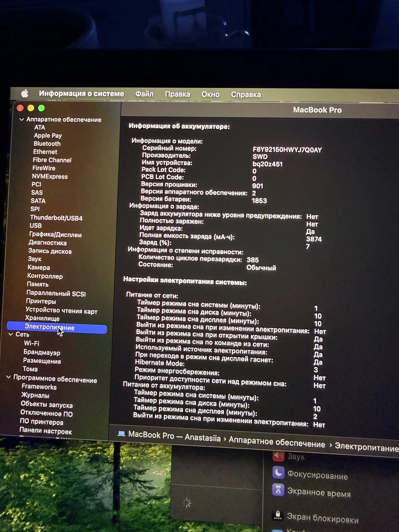Image resolution: width=399 pixels, height=532 pixels.
Task: Click the Информация об аккумуляторе heading
Action: pyautogui.click(x=179, y=126)
